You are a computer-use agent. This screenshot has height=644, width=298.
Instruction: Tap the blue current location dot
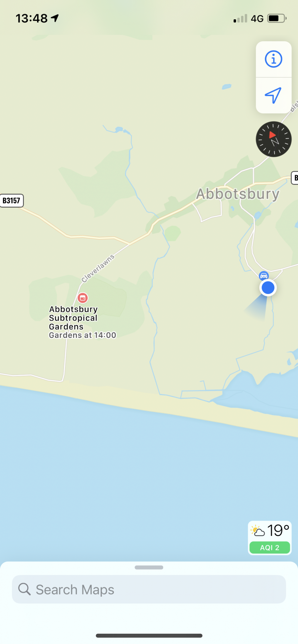(x=268, y=288)
